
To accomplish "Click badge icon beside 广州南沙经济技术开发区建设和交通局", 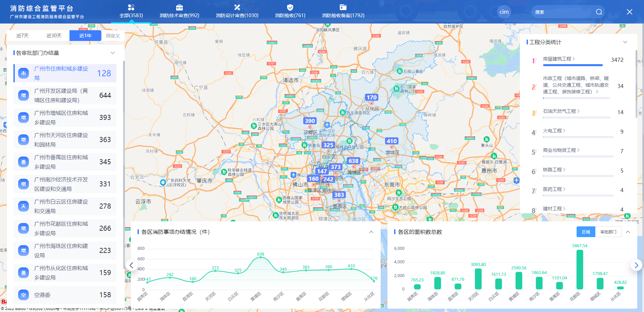I will (x=23, y=184).
